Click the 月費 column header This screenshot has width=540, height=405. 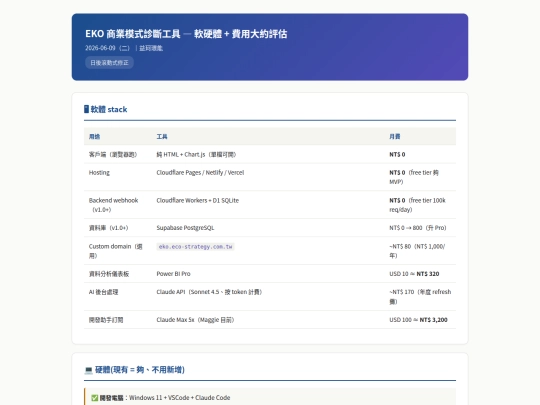pos(395,136)
